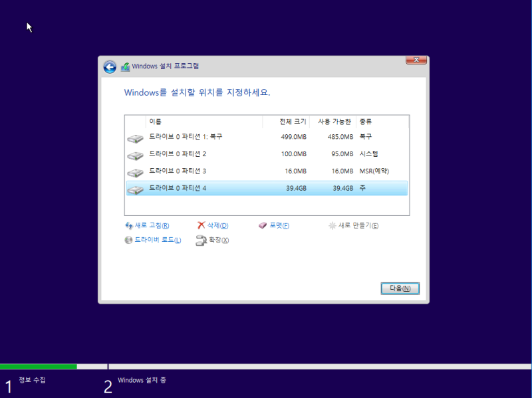Image resolution: width=532 pixels, height=398 pixels.
Task: Refresh the list with 새로 고침(R)
Action: point(152,225)
